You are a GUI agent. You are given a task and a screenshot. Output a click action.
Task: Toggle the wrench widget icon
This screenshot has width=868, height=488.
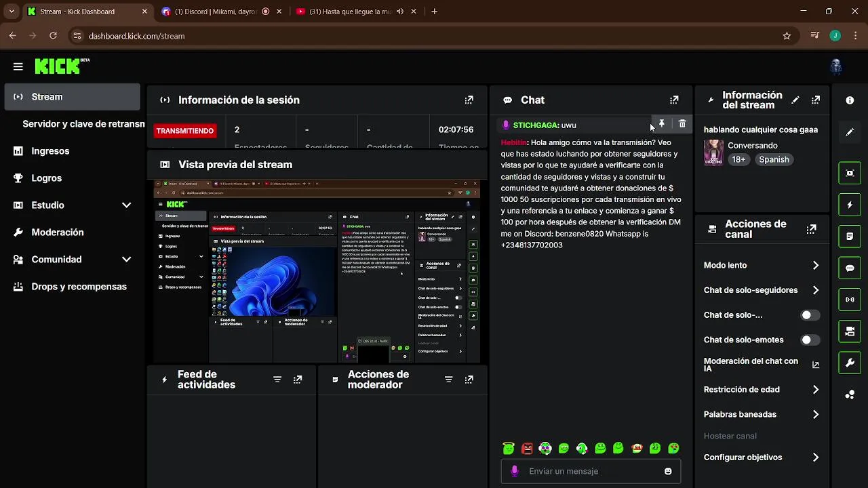click(x=850, y=363)
